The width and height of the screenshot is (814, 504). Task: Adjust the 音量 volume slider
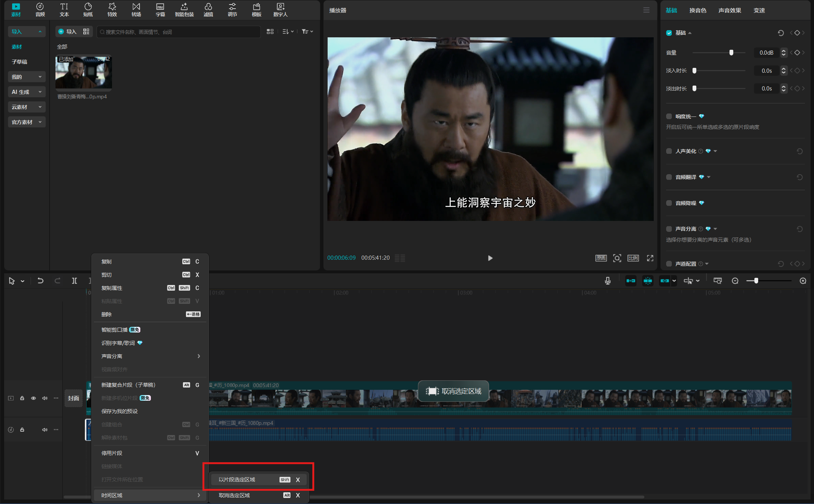[x=731, y=53]
